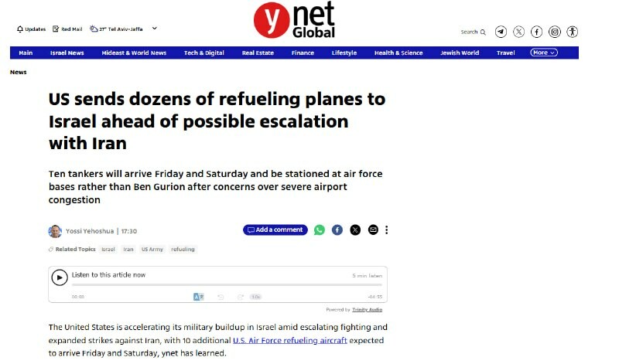The height and width of the screenshot is (364, 619).
Task: Expand the weather city dropdown chevron
Action: [155, 29]
